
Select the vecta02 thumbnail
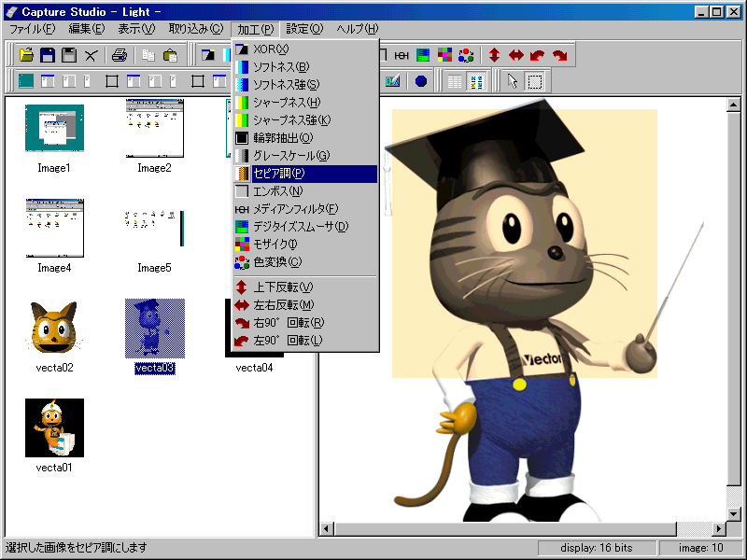54,327
